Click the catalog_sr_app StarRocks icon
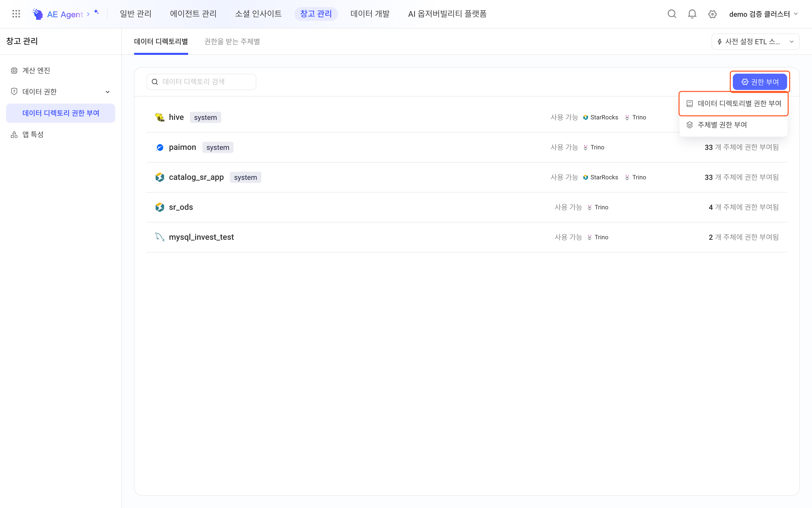 click(x=160, y=177)
